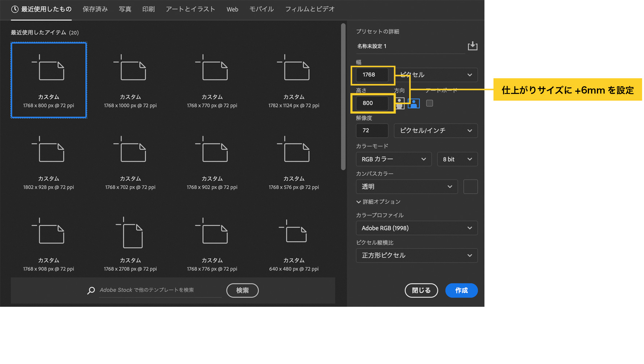Switch to the 写真 tab

tap(125, 9)
